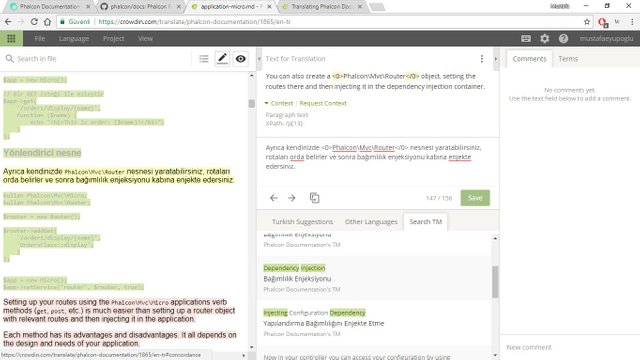Open the Language menu
The width and height of the screenshot is (640, 360).
pyautogui.click(x=74, y=38)
